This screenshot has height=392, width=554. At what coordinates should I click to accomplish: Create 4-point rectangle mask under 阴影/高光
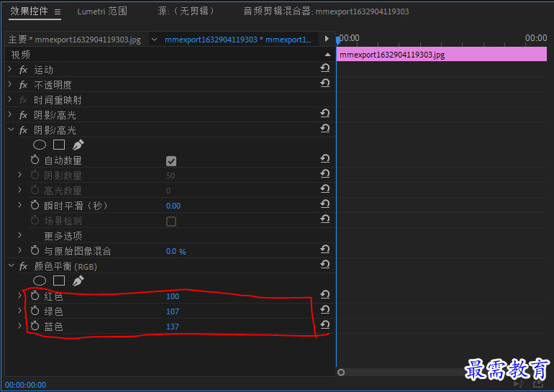pos(59,145)
